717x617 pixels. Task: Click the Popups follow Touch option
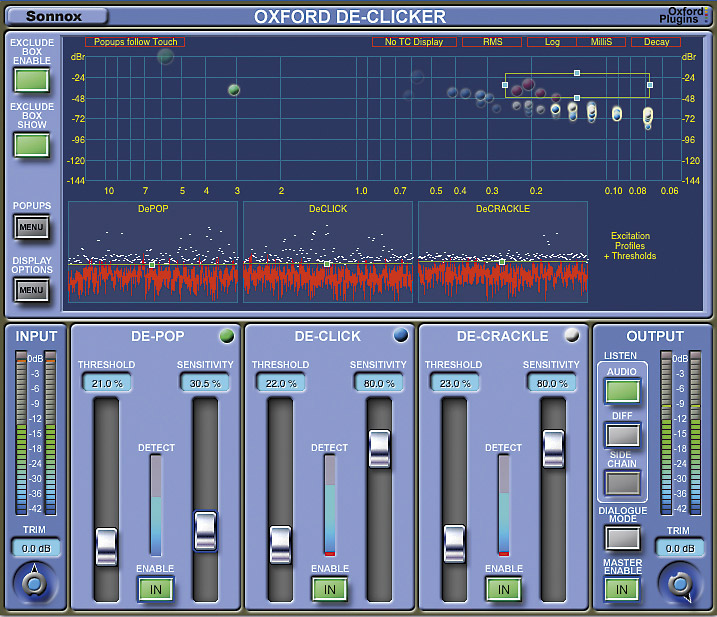coord(135,42)
